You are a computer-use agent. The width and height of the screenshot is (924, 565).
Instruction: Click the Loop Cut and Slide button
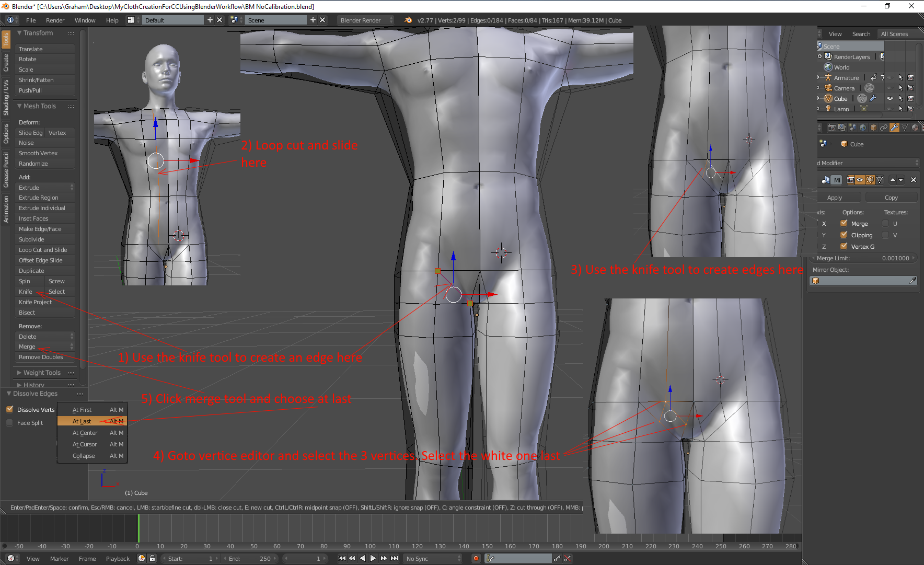(x=45, y=250)
